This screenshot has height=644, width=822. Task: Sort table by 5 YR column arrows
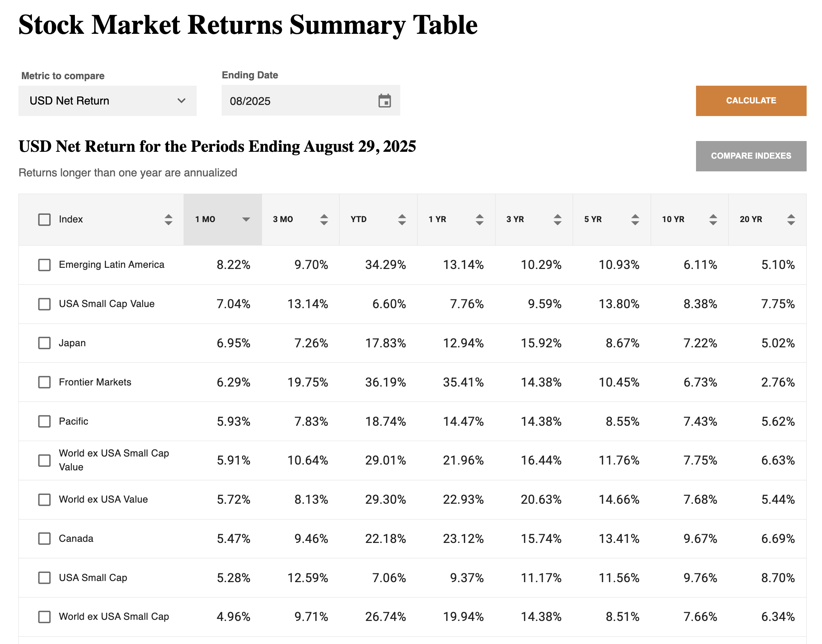click(x=635, y=219)
